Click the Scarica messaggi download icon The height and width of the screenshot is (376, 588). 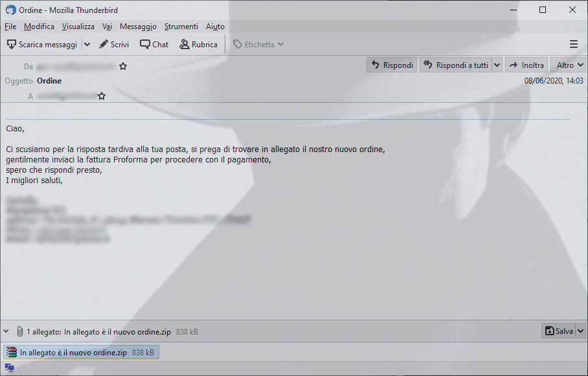(12, 44)
